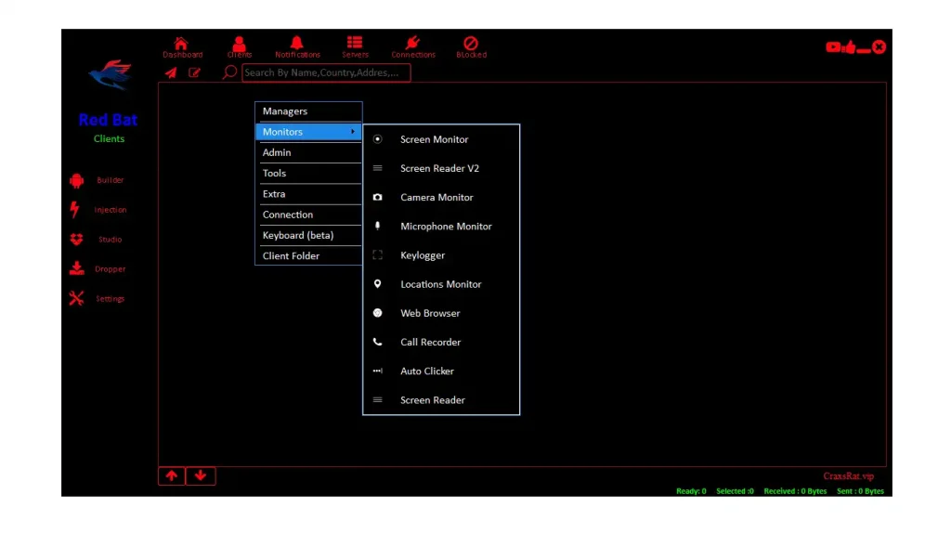Click the Notifications bell icon

click(296, 43)
